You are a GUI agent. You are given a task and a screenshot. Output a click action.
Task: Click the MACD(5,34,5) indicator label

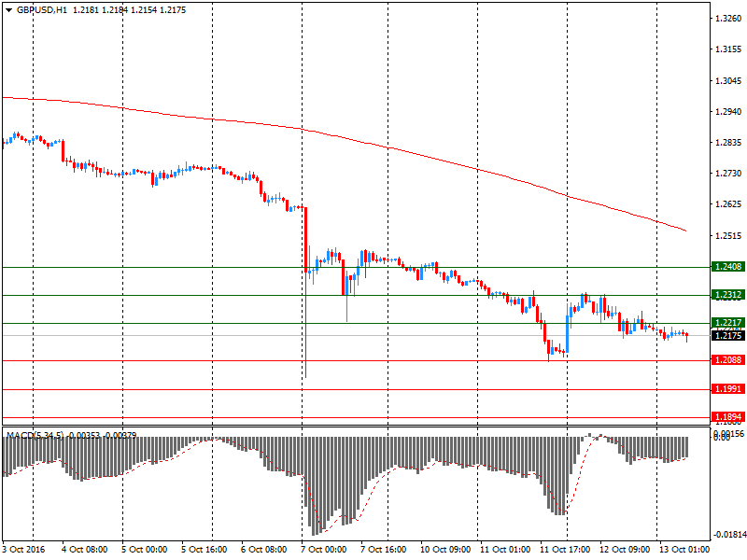tap(35, 435)
